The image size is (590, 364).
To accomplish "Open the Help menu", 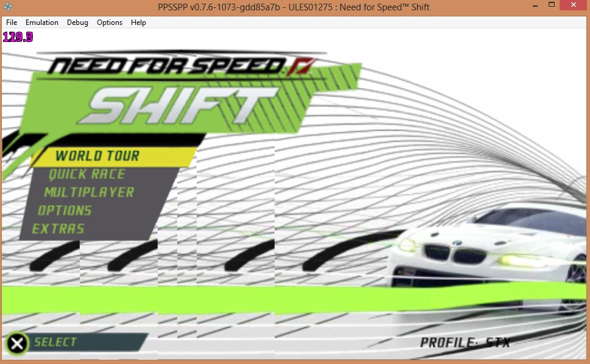I will pyautogui.click(x=138, y=23).
